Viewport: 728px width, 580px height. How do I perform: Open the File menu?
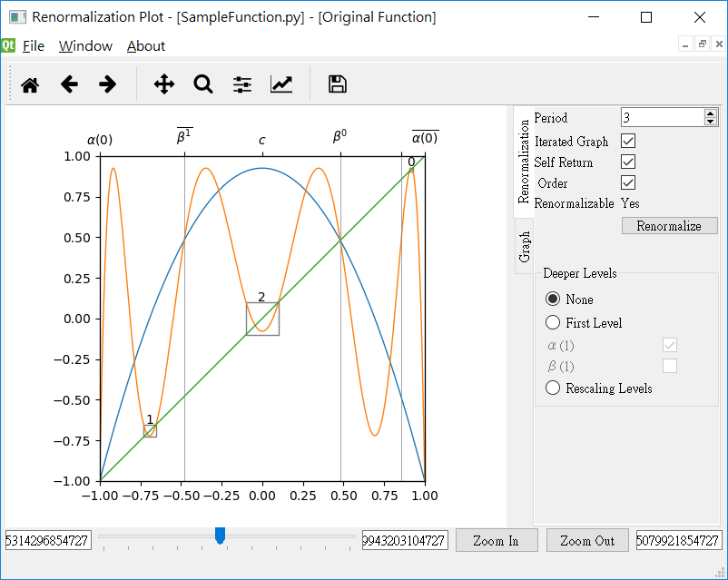pos(34,46)
